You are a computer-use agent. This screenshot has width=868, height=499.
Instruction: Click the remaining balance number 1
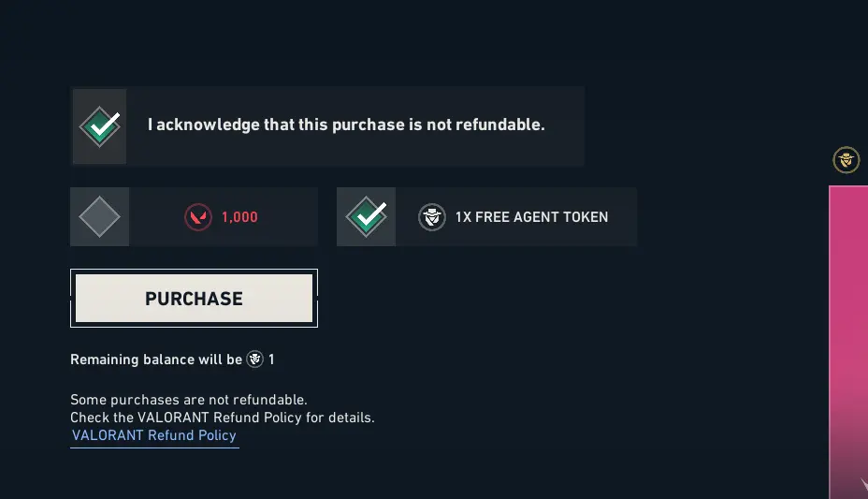click(x=271, y=360)
